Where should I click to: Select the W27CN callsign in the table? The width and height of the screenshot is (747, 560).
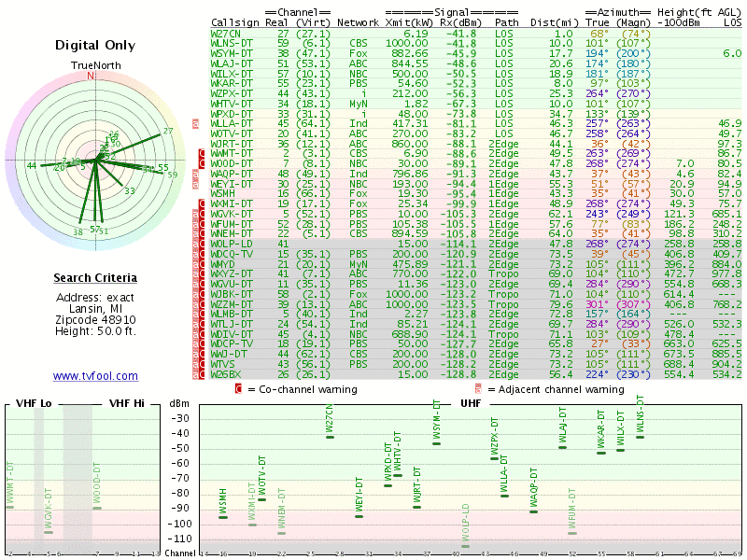(x=226, y=34)
